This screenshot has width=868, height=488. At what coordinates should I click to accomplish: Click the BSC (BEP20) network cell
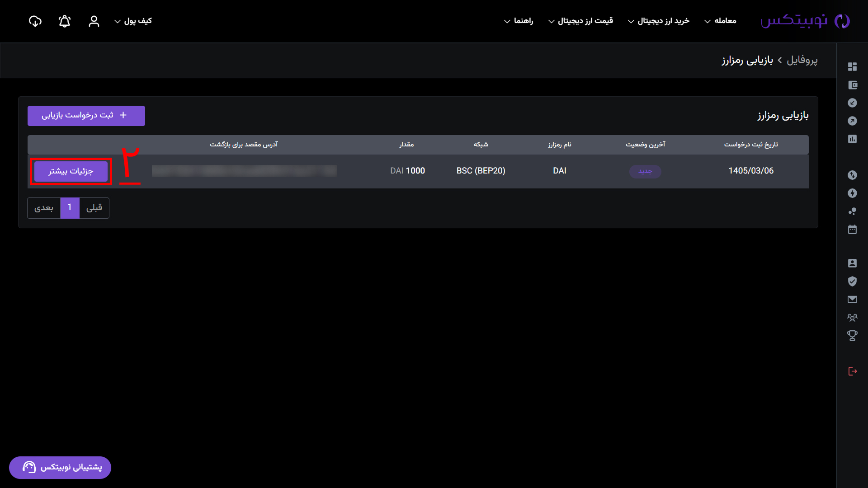(x=481, y=171)
